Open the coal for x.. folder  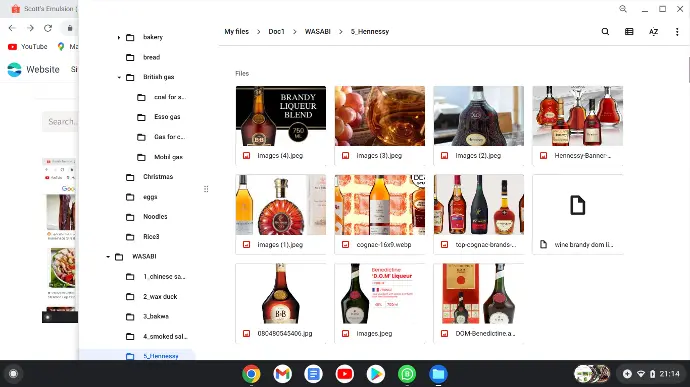[169, 97]
